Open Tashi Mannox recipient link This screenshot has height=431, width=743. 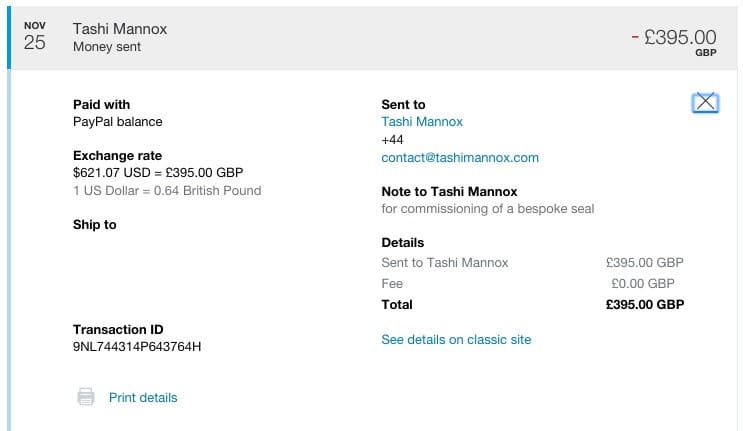(422, 122)
